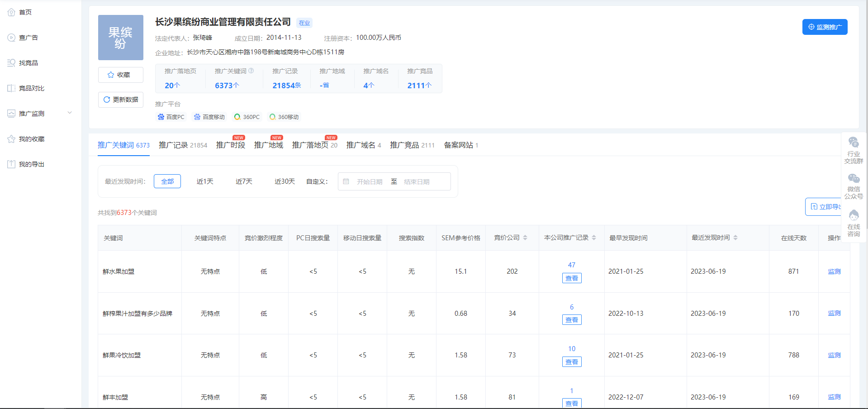Switch to the 推广域名 4 tab
The image size is (868, 409).
(364, 145)
